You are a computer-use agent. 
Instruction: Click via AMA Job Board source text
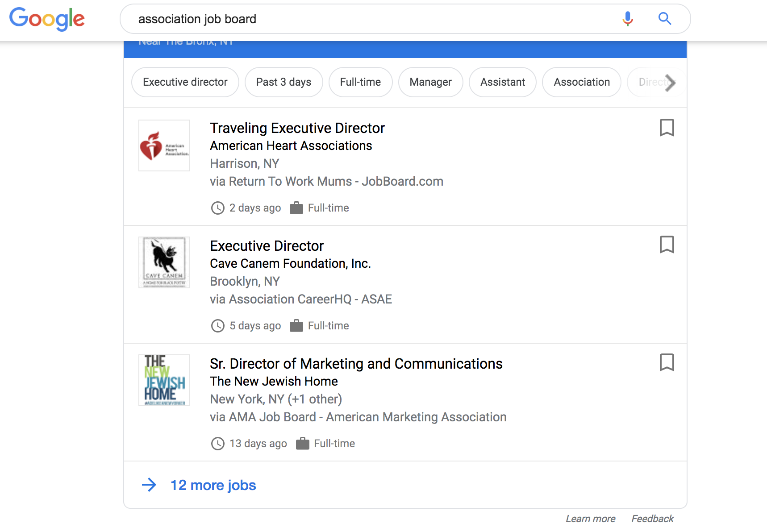(x=358, y=417)
